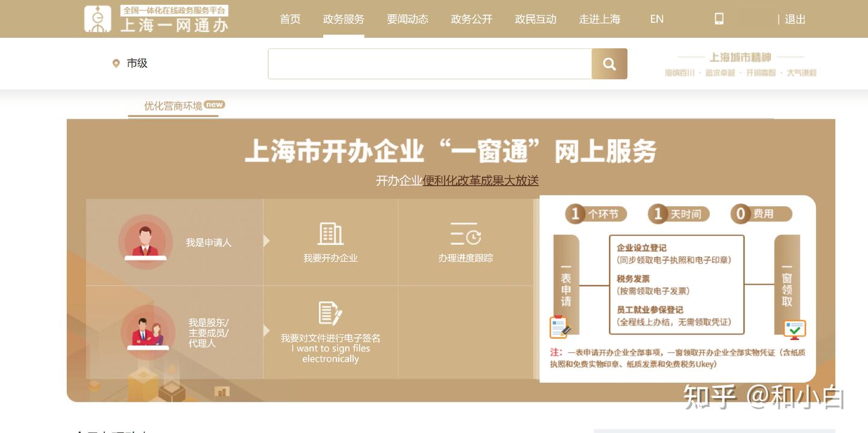This screenshot has width=868, height=433.
Task: Open the 市级 region selector
Action: pos(137,63)
